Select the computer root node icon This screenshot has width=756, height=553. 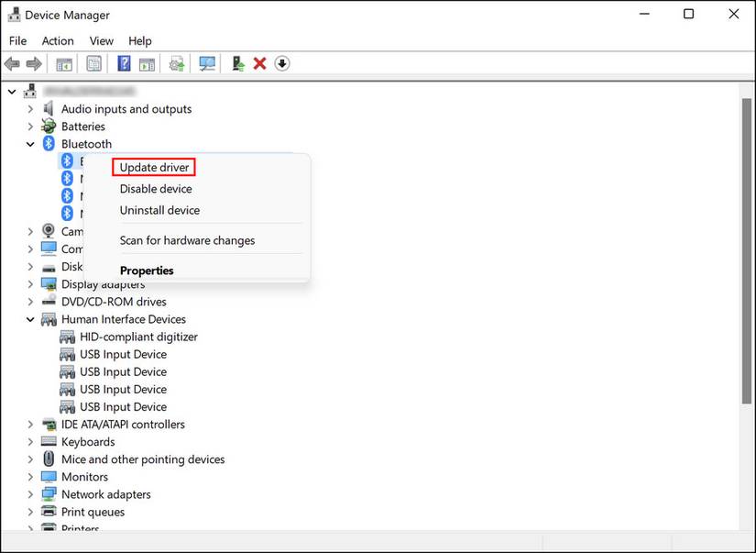tap(30, 91)
